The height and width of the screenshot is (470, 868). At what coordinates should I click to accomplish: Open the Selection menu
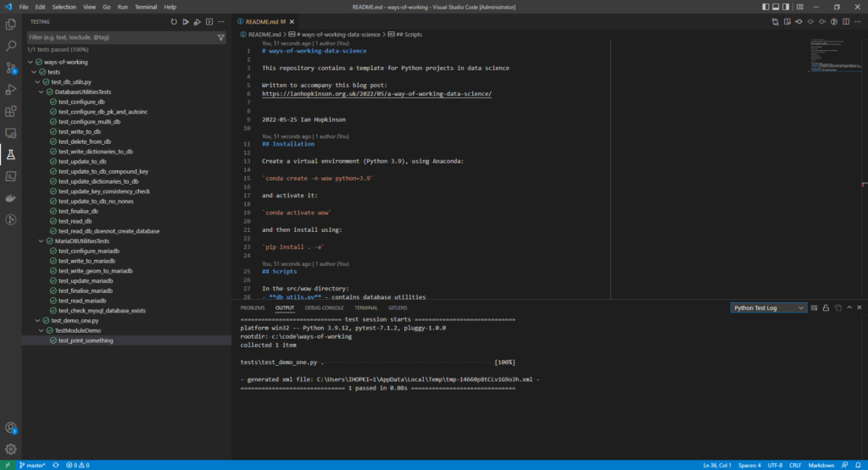[x=64, y=7]
